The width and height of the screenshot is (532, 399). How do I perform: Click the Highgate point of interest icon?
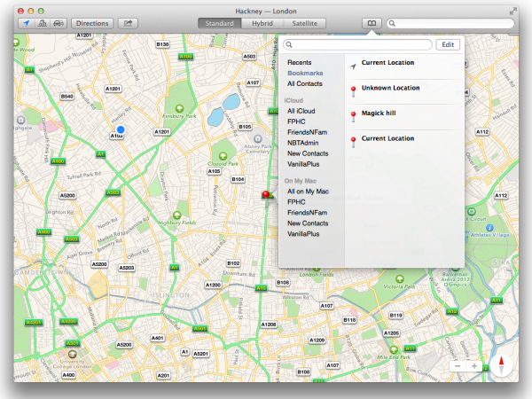tap(21, 120)
